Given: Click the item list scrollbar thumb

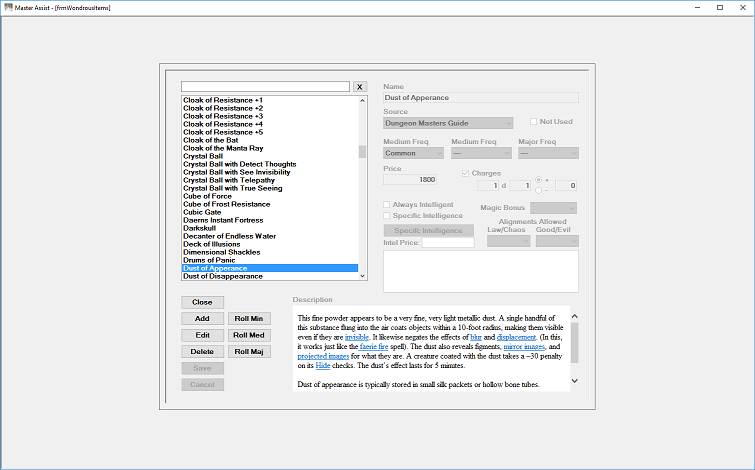Looking at the screenshot, I should click(363, 152).
